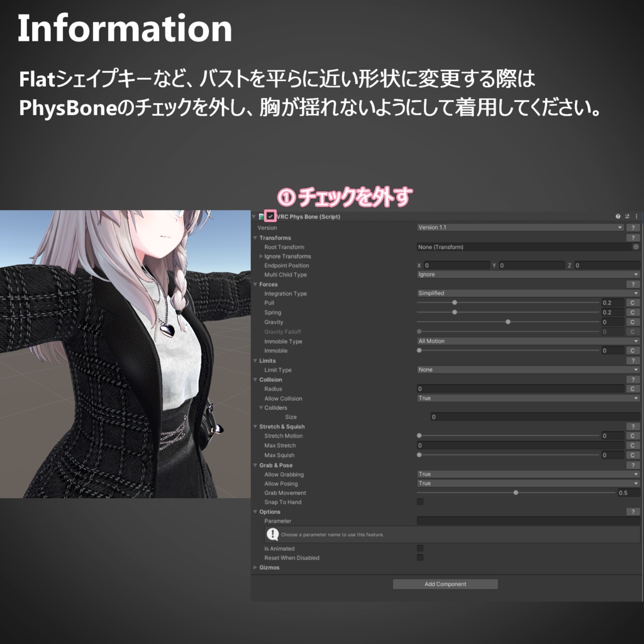Click the Grab Movement slider handle
The width and height of the screenshot is (644, 644).
pos(516,493)
